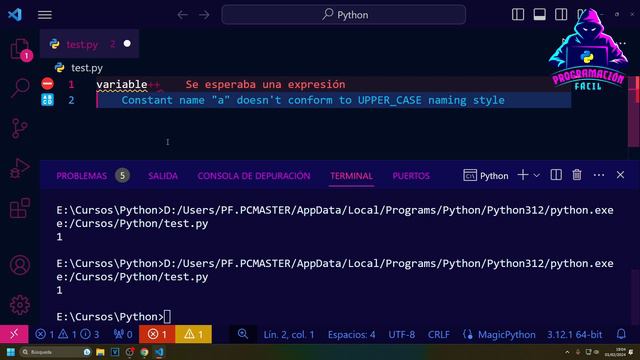Toggle the secondary side bar layout icon
The image size is (640, 360).
[x=561, y=15]
